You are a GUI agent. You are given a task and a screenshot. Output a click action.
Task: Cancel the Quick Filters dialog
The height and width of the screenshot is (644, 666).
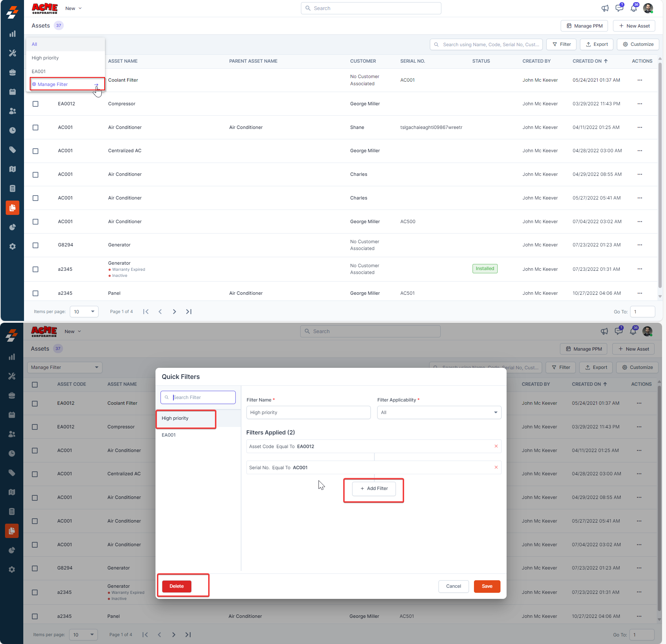(454, 586)
